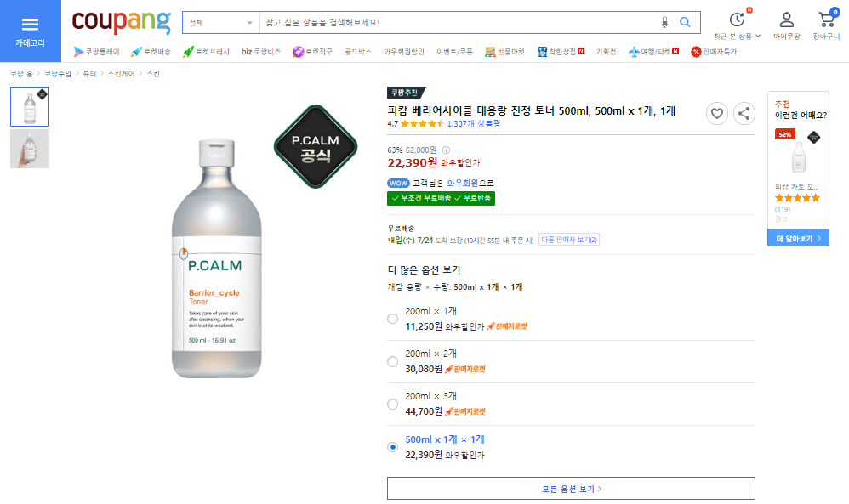This screenshot has height=504, width=849.
Task: Select the 200ml x 3개 radio option
Action: coord(392,404)
